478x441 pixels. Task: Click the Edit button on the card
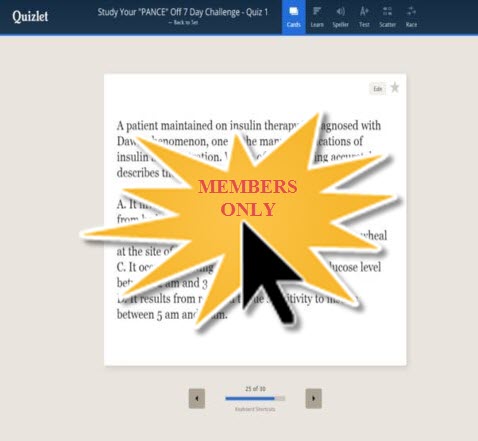pos(377,89)
